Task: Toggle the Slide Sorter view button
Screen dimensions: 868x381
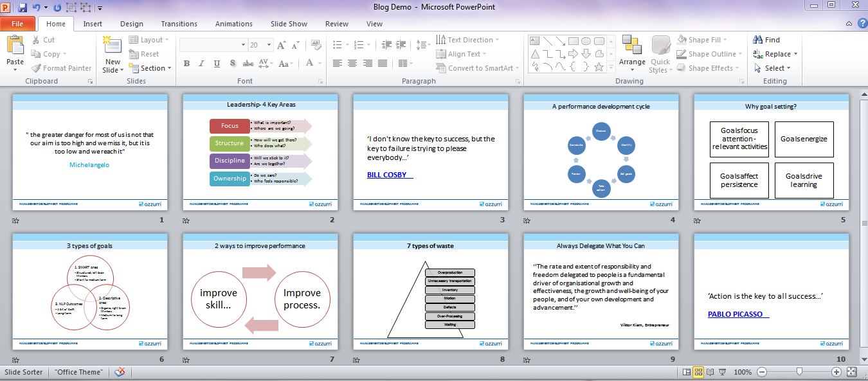Action: point(699,372)
